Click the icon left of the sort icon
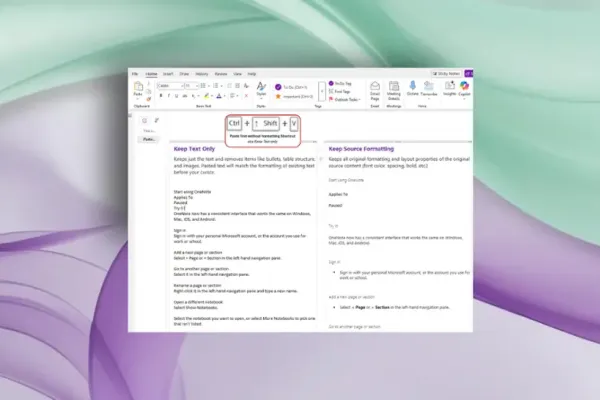The image size is (600, 400). [145, 121]
